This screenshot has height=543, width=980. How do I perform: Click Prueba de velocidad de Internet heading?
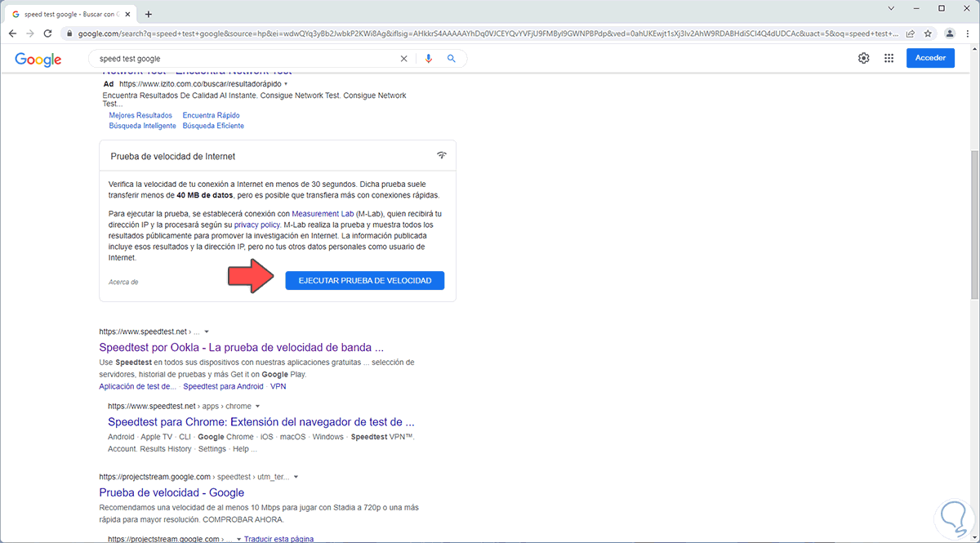tap(172, 156)
